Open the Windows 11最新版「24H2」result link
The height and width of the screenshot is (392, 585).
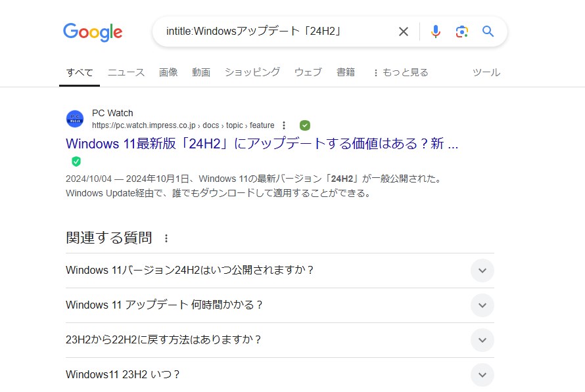[262, 144]
